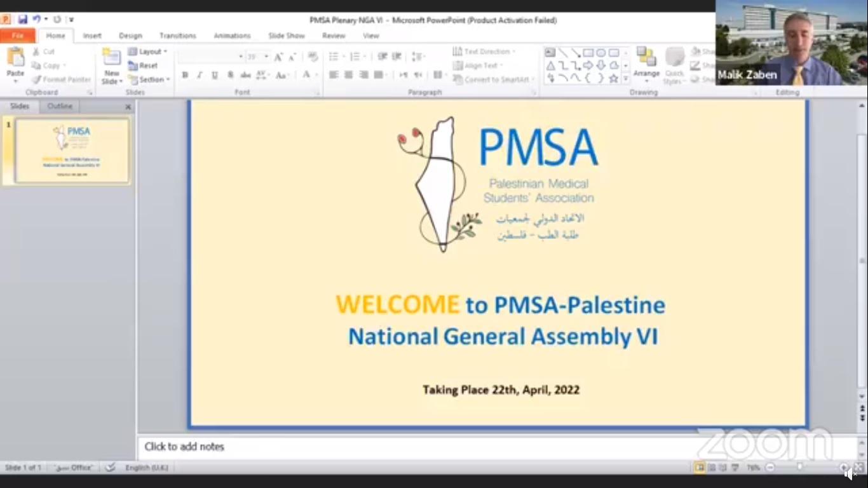
Task: Select the Arrow line shape
Action: pos(576,53)
